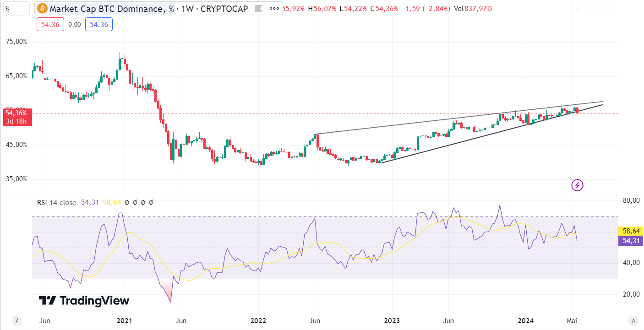The height and width of the screenshot is (330, 644).
Task: Click the 65,00% price axis label
Action: [16, 76]
